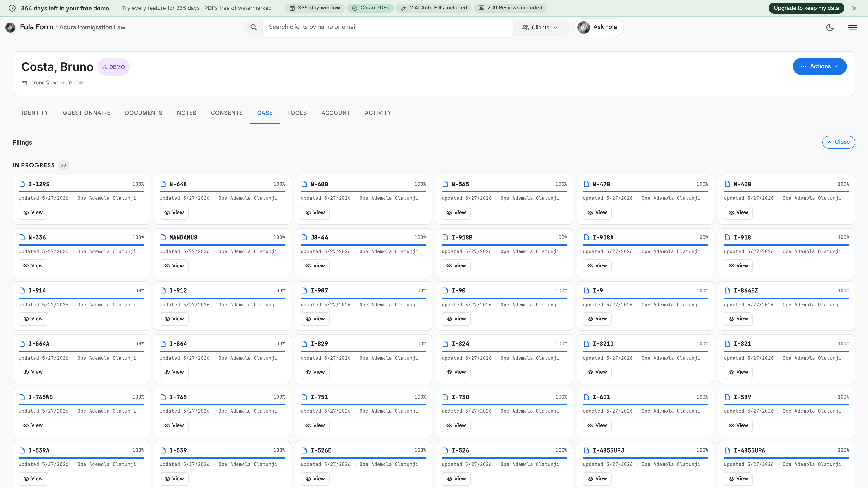Click the Fola Form logo avatar
The width and height of the screenshot is (868, 488).
point(10,27)
